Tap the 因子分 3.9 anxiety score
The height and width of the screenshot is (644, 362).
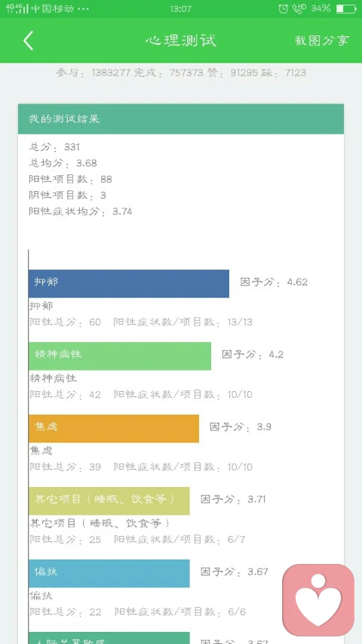pos(241,427)
